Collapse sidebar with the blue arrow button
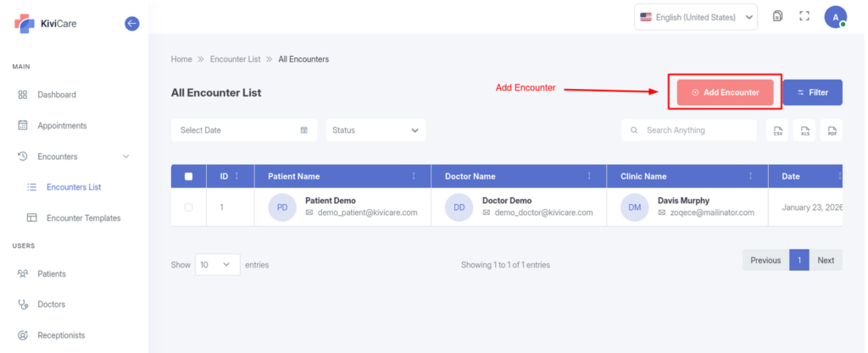868x353 pixels. 131,24
